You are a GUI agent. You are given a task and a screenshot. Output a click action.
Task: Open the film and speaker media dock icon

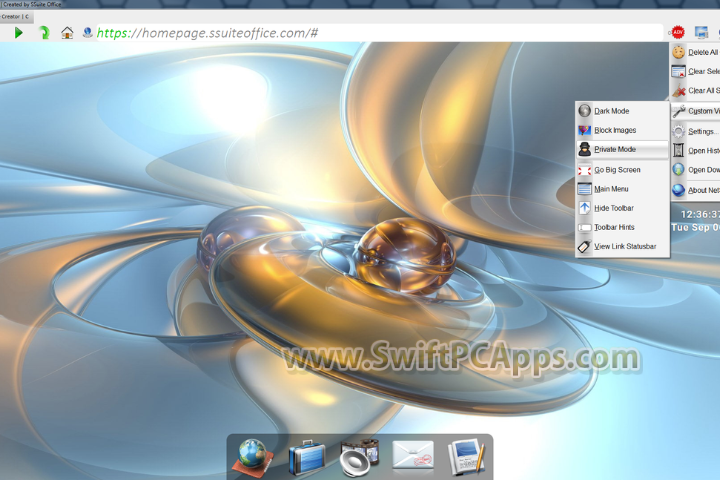pos(359,457)
